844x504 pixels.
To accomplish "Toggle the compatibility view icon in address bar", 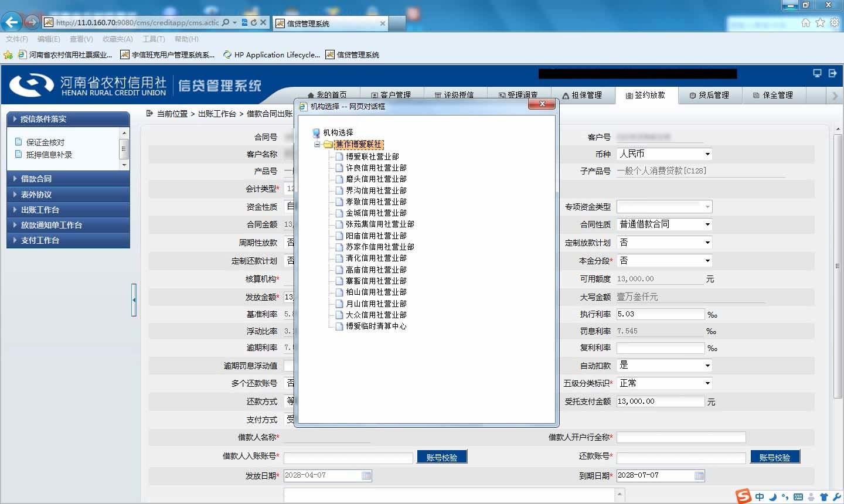I will 244,22.
